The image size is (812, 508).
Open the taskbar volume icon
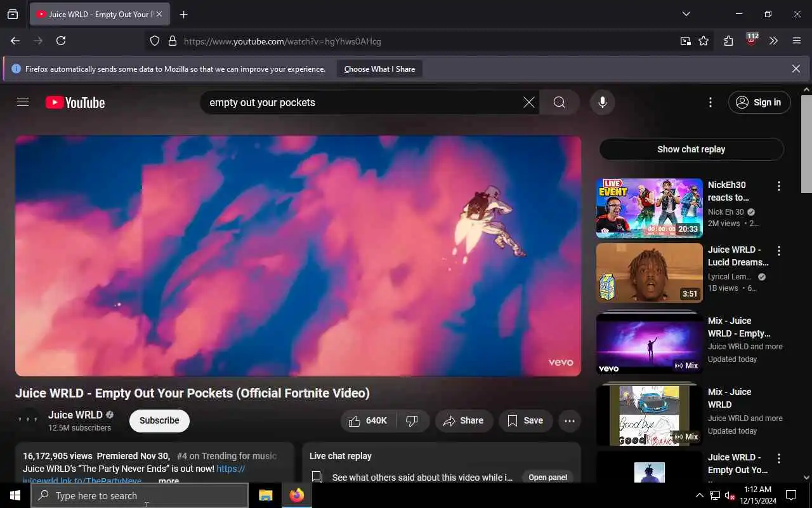pos(730,495)
